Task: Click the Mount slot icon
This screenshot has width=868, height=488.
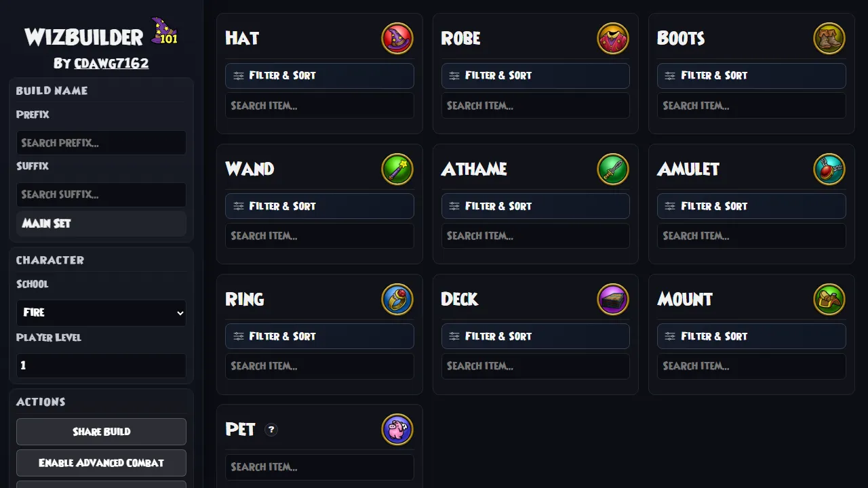Action: [x=829, y=299]
